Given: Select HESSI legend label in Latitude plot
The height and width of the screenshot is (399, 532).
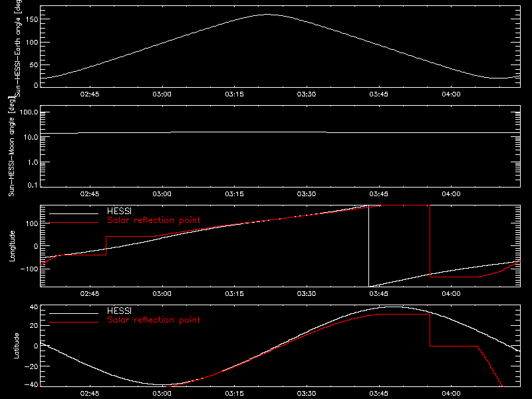Looking at the screenshot, I should (119, 311).
